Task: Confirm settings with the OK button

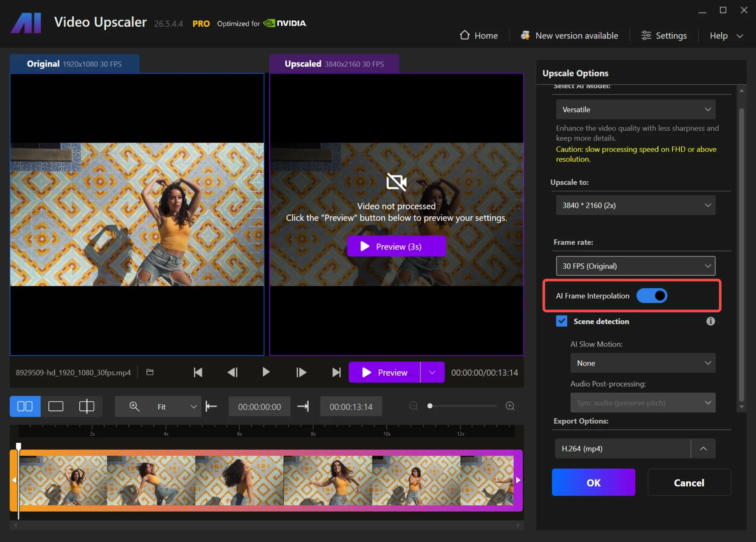Action: coord(593,482)
